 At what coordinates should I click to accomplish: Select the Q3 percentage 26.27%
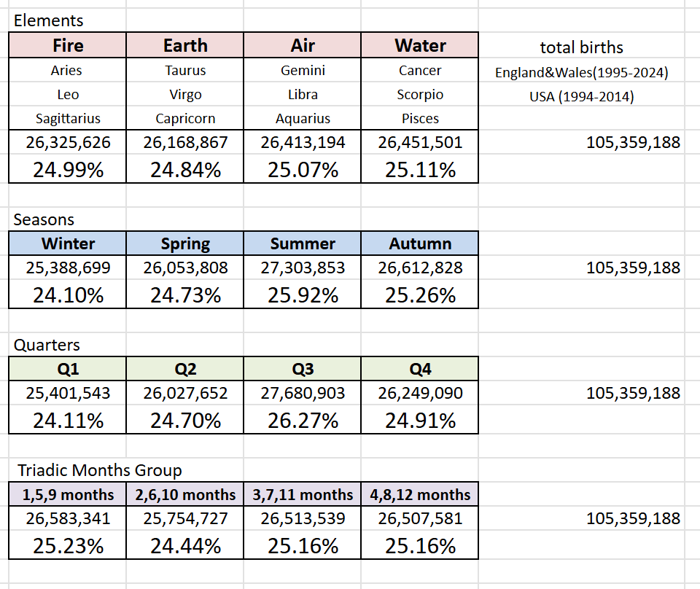(303, 421)
